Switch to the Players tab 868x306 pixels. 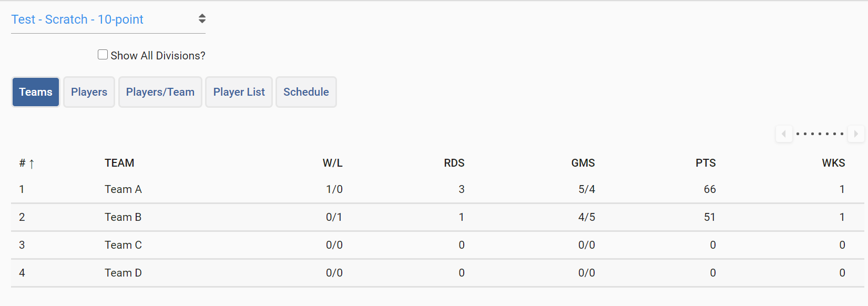point(88,91)
